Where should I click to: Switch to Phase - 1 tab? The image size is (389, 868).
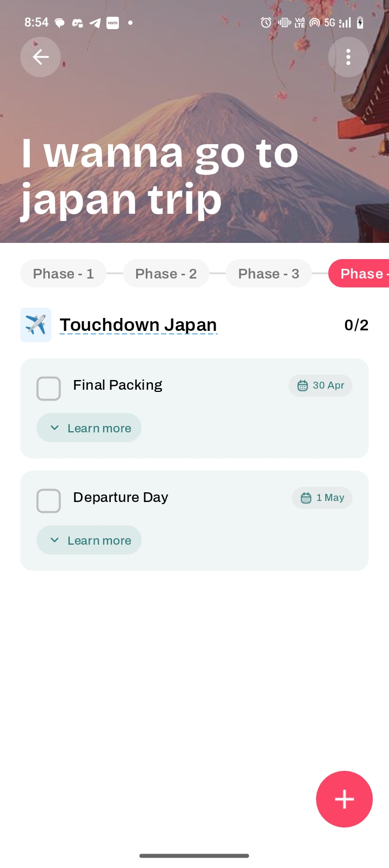coord(63,274)
